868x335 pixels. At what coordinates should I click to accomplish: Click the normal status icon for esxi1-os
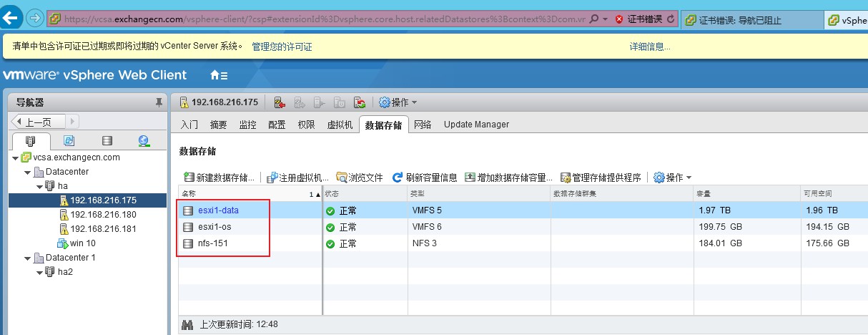pos(330,228)
